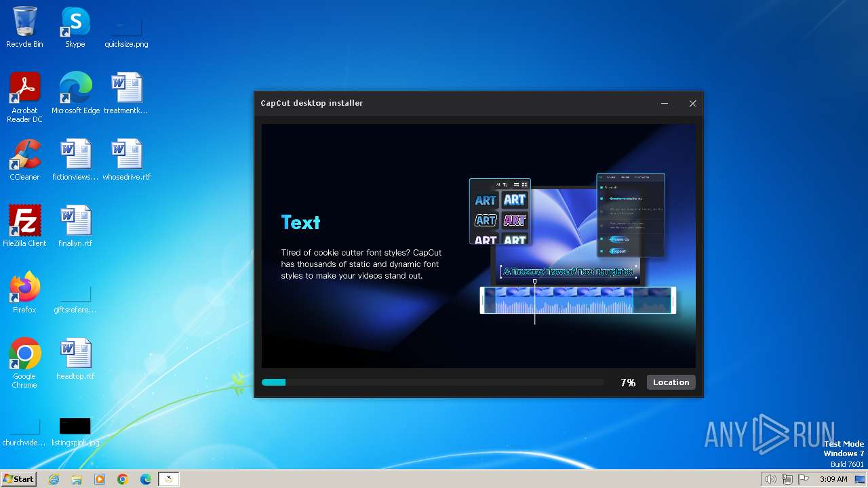868x488 pixels.
Task: Open Edge from the taskbar
Action: point(146,479)
